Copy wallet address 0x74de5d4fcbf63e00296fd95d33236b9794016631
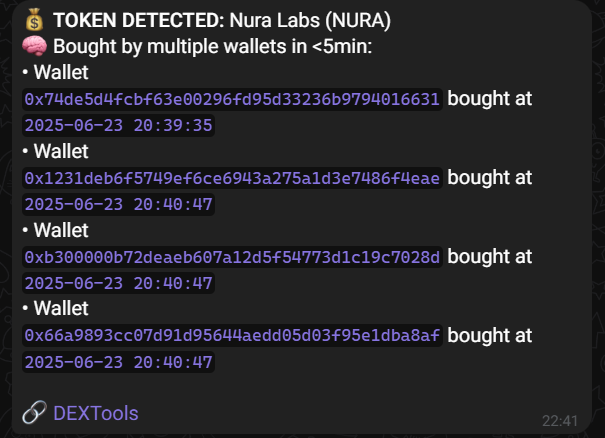Screen dimensions: 605x438 pyautogui.click(x=232, y=99)
